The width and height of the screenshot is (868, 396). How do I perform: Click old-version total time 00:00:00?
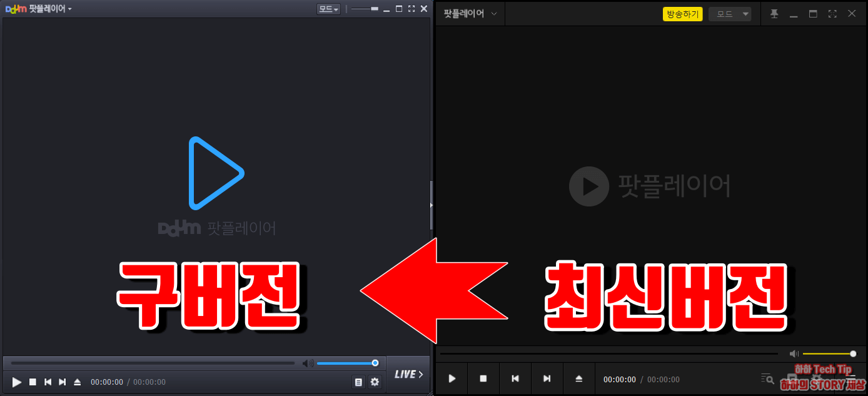tap(149, 382)
